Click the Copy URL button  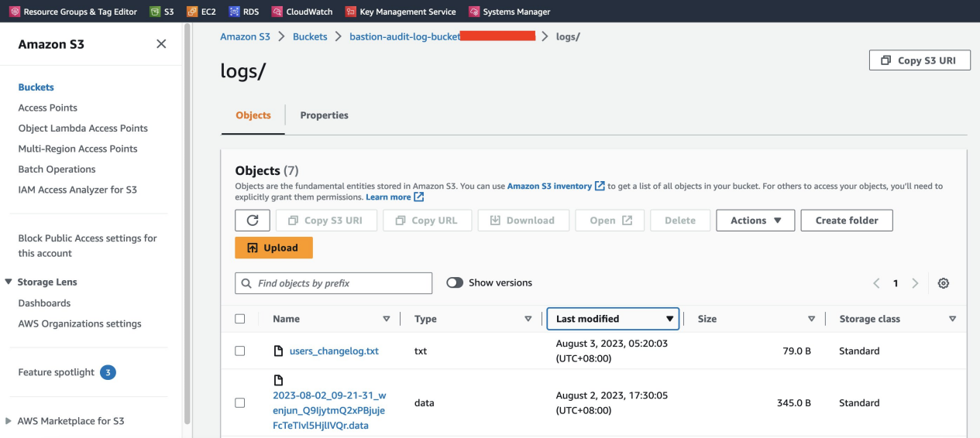[428, 221]
